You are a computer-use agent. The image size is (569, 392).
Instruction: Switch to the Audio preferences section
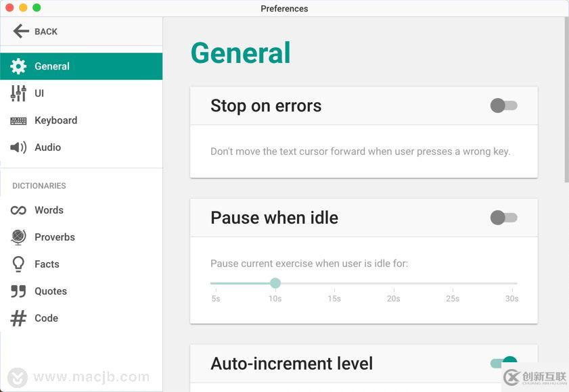(47, 147)
